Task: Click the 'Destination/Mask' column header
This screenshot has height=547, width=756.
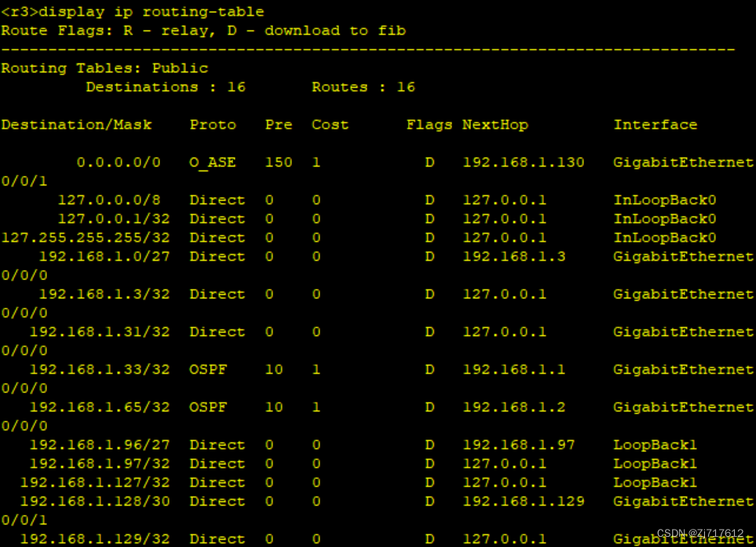Action: pyautogui.click(x=77, y=125)
